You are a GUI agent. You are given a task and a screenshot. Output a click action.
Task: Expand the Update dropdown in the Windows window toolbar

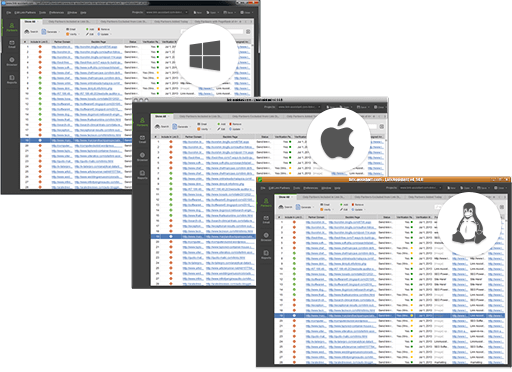[x=110, y=34]
